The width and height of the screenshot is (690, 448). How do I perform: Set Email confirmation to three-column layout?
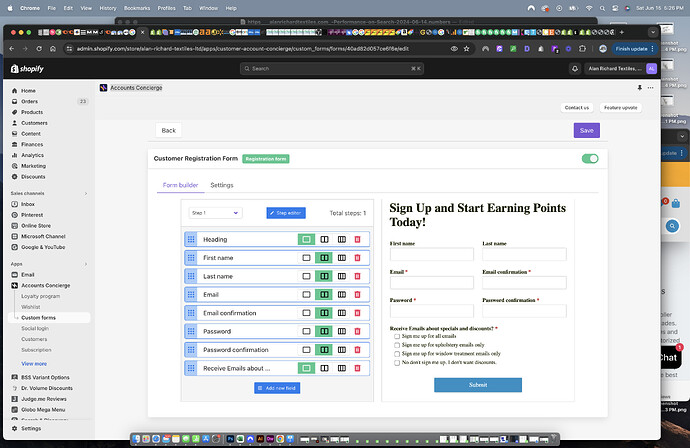[342, 313]
